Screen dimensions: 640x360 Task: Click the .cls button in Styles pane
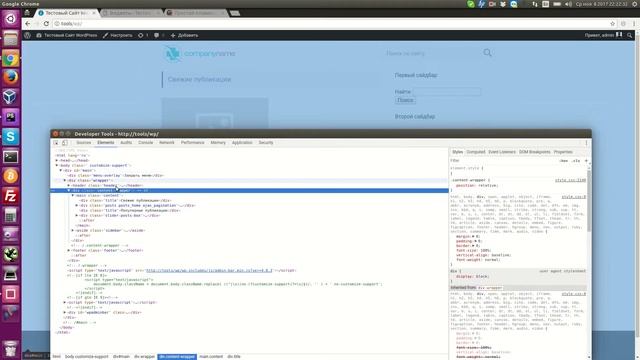coord(576,161)
